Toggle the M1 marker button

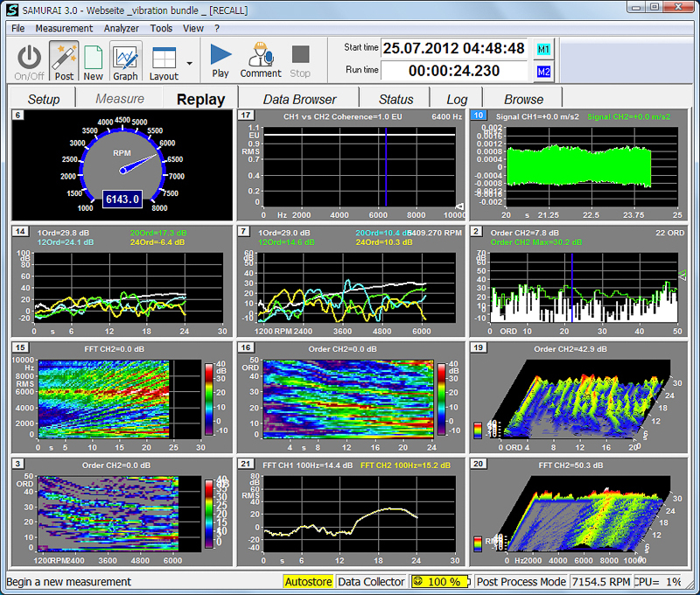pyautogui.click(x=543, y=49)
